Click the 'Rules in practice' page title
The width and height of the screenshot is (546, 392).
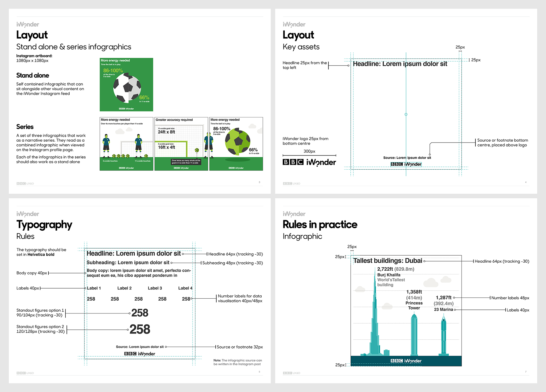click(x=320, y=224)
